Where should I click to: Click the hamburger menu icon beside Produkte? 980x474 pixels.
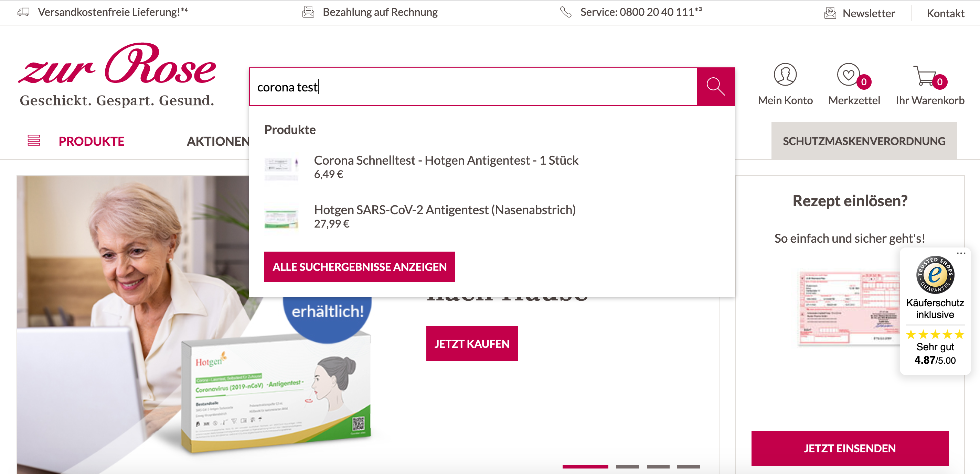click(x=34, y=140)
